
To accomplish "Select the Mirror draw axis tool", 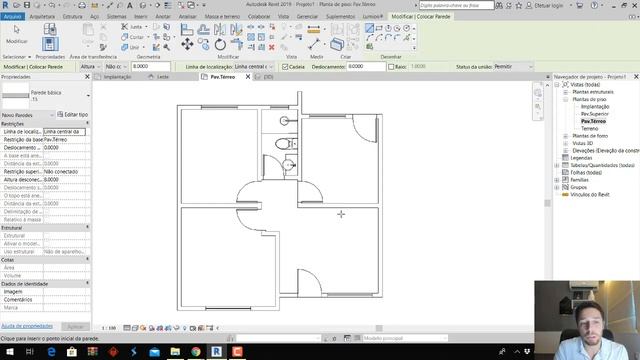I will (236, 29).
